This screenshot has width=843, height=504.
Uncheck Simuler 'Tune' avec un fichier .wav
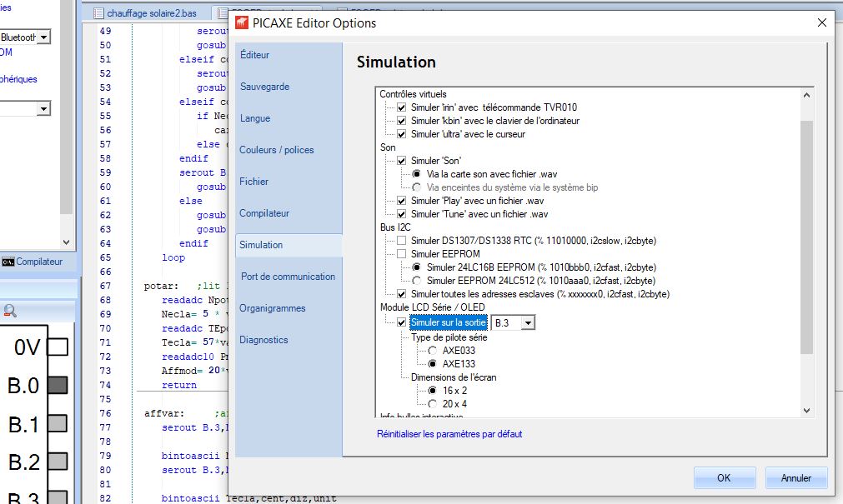(x=401, y=214)
